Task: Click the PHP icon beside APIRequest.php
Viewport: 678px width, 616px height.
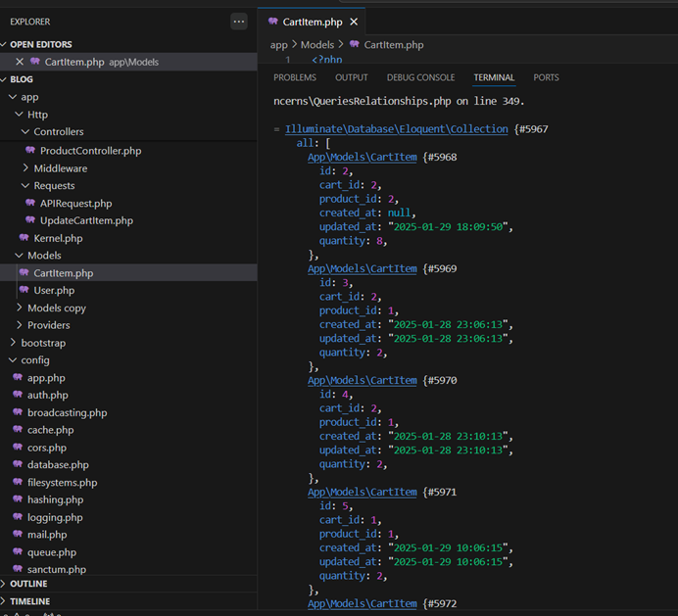Action: coord(31,203)
